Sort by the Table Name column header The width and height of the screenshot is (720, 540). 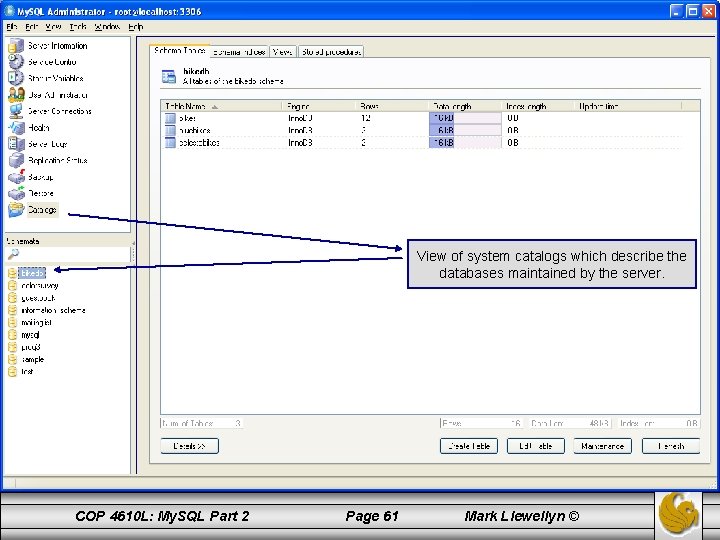[x=221, y=106]
